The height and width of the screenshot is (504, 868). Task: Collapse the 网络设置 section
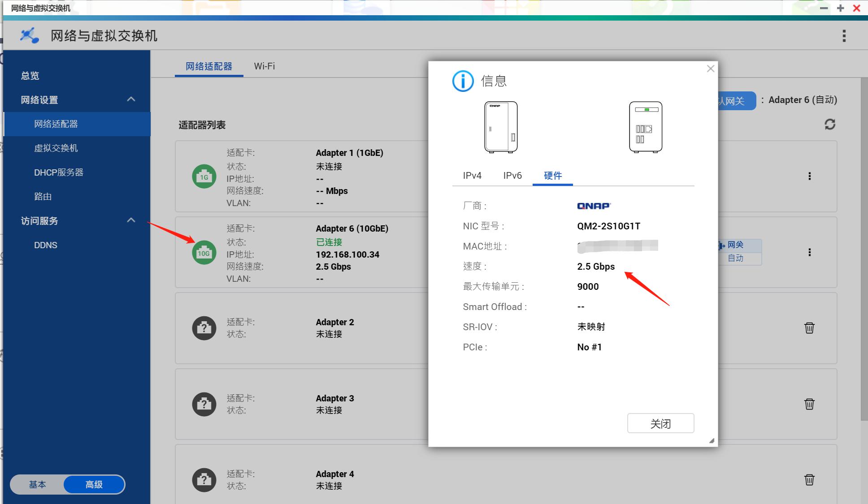131,99
